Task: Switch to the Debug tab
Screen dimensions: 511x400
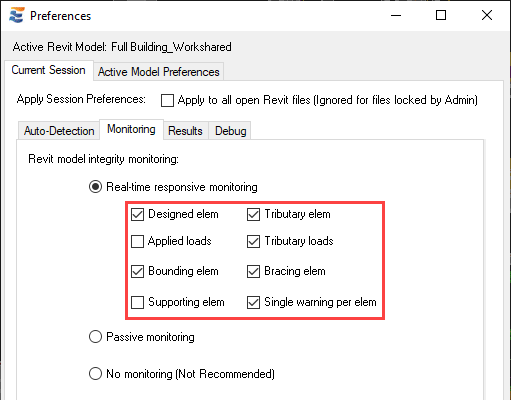Action: (x=231, y=131)
